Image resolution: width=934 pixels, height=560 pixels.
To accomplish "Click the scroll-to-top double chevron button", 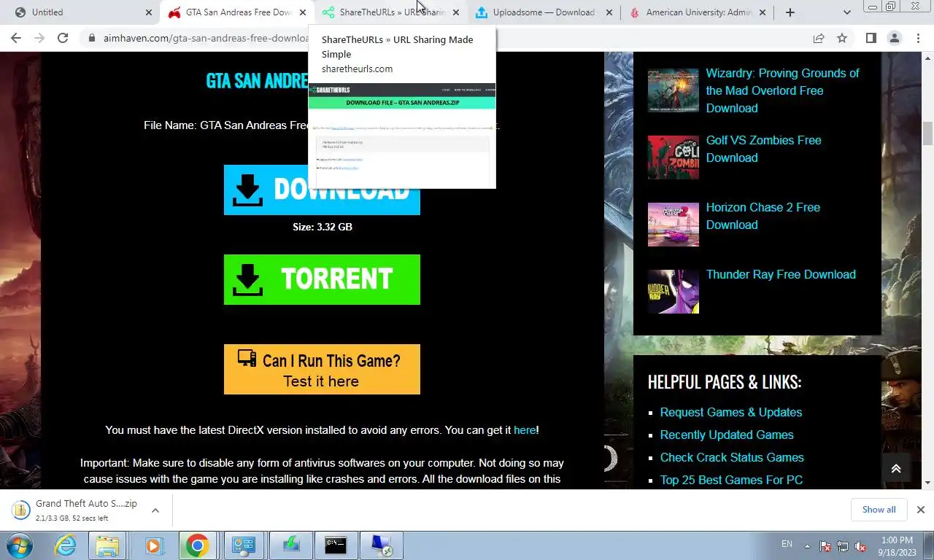I will 896,468.
